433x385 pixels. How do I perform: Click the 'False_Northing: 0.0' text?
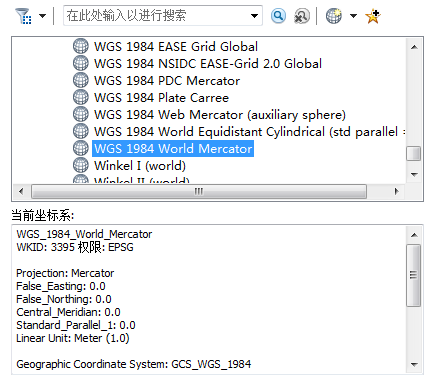coord(64,299)
